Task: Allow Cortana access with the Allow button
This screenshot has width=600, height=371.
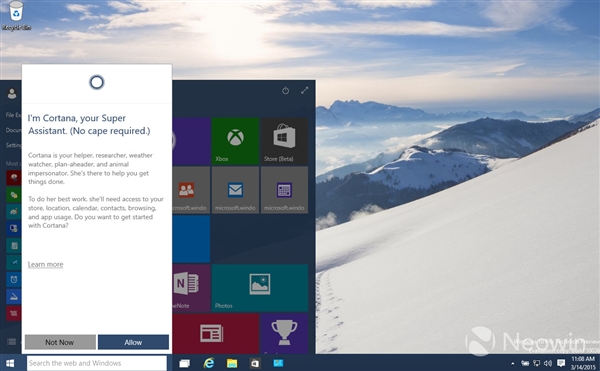Action: pyautogui.click(x=133, y=342)
